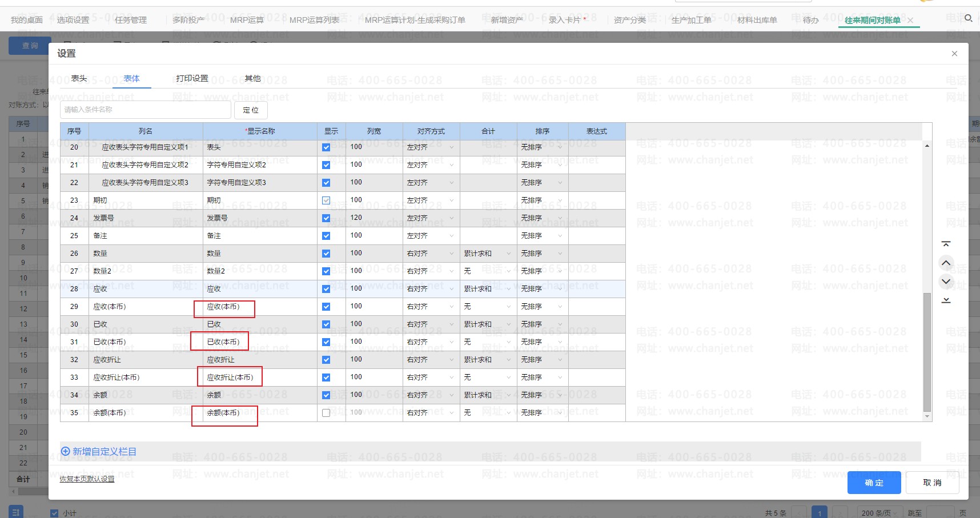The width and height of the screenshot is (980, 518).
Task: Click the blue 确定 button
Action: (x=874, y=483)
